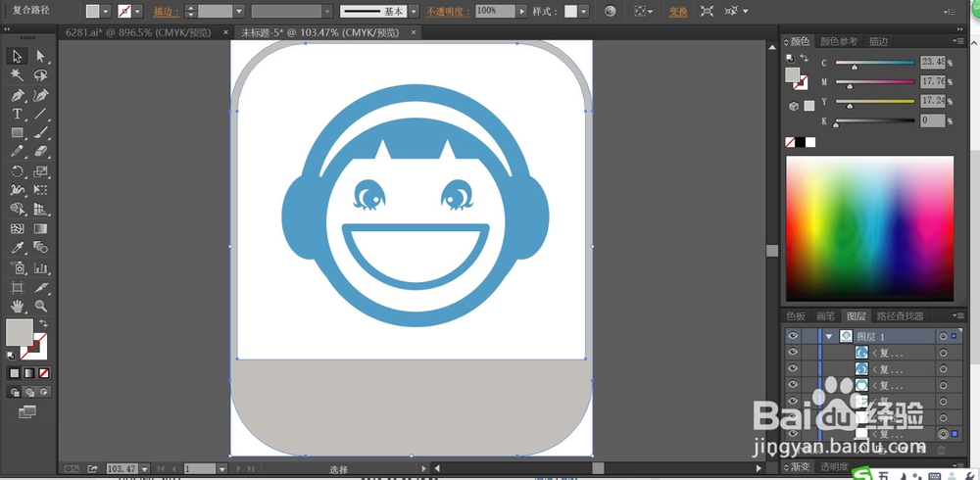Select the Gradient tool
980x480 pixels.
point(40,229)
